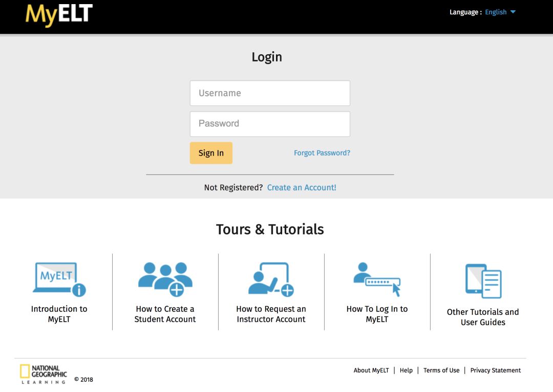Focus the Password input field
553x392 pixels.
click(270, 124)
